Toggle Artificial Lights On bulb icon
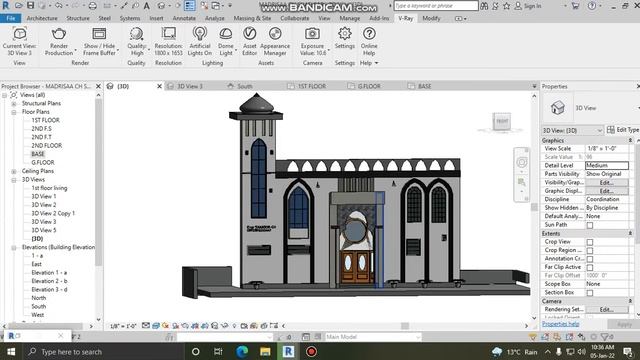The image size is (640, 360). coord(200,33)
